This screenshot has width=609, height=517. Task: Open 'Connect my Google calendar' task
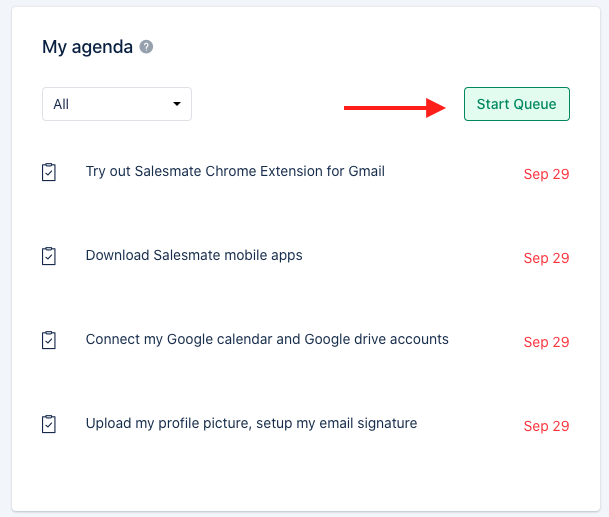pos(267,339)
